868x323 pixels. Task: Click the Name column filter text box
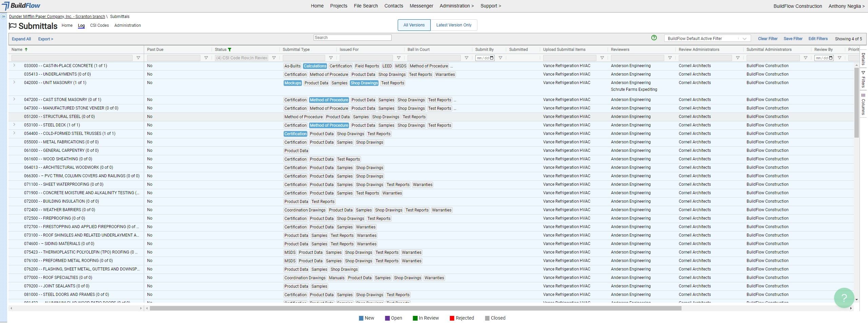(x=72, y=58)
